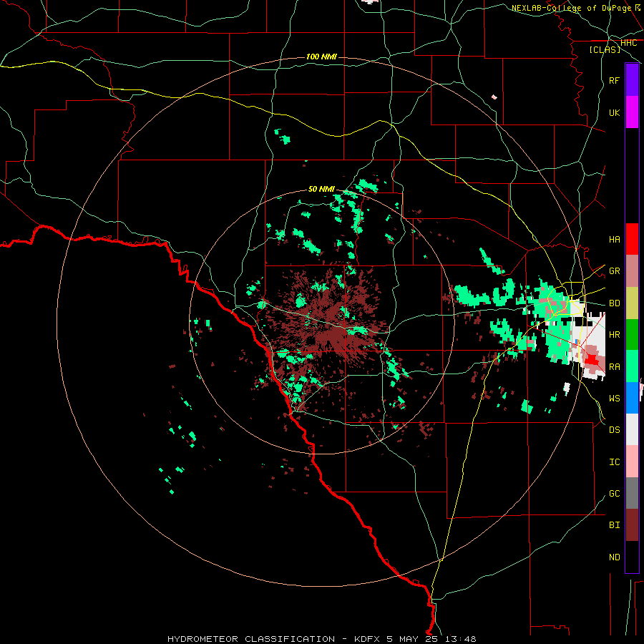
Task: Click the 'BD' legend label
Action: pyautogui.click(x=614, y=303)
